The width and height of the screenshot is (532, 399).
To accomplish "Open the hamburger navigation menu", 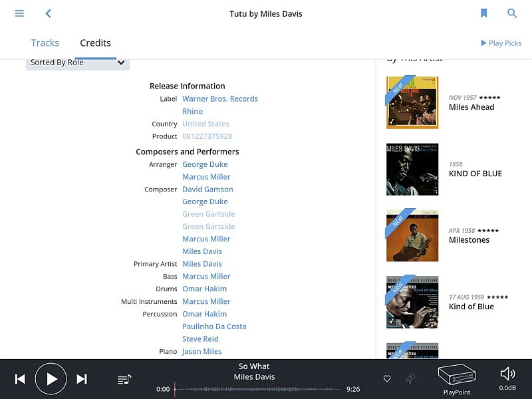I will [x=19, y=13].
